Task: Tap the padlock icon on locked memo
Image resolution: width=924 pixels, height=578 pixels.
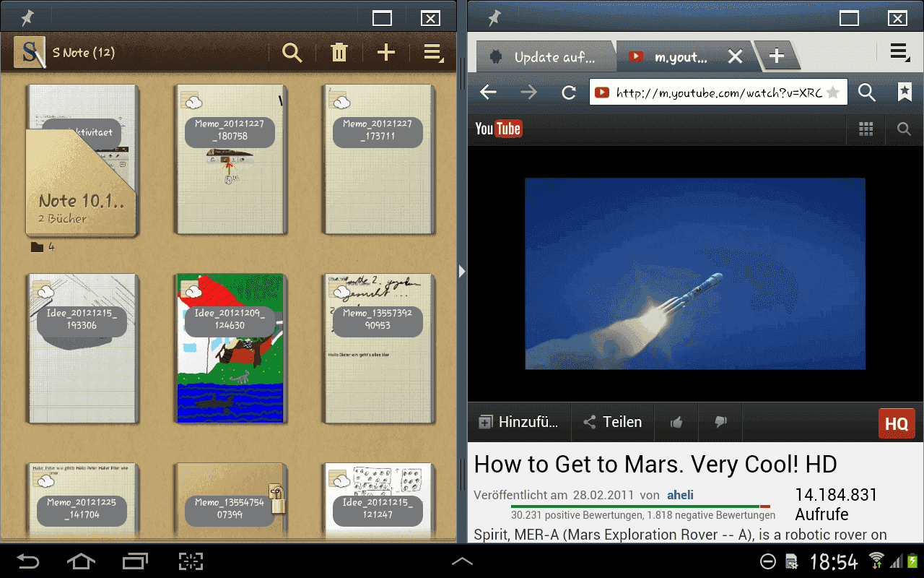Action: point(279,499)
